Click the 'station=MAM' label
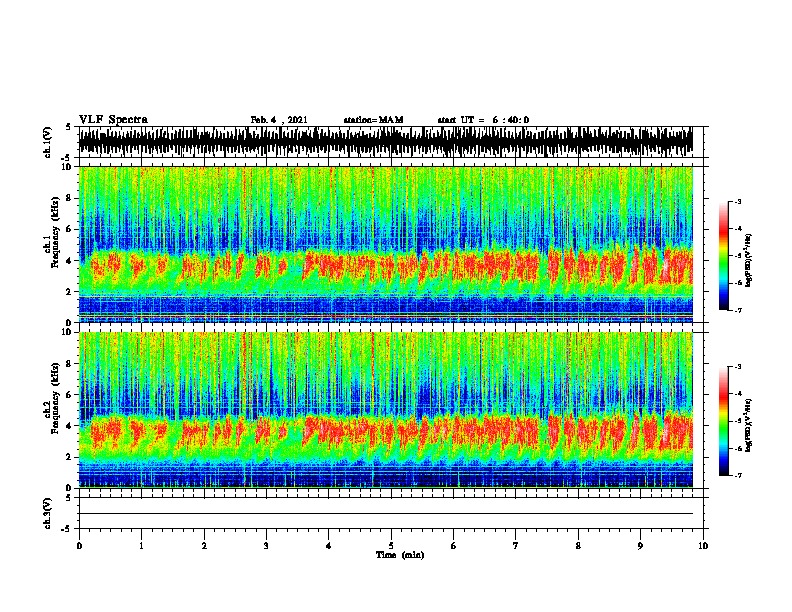Viewport: 792px width, 612px height. [373, 120]
